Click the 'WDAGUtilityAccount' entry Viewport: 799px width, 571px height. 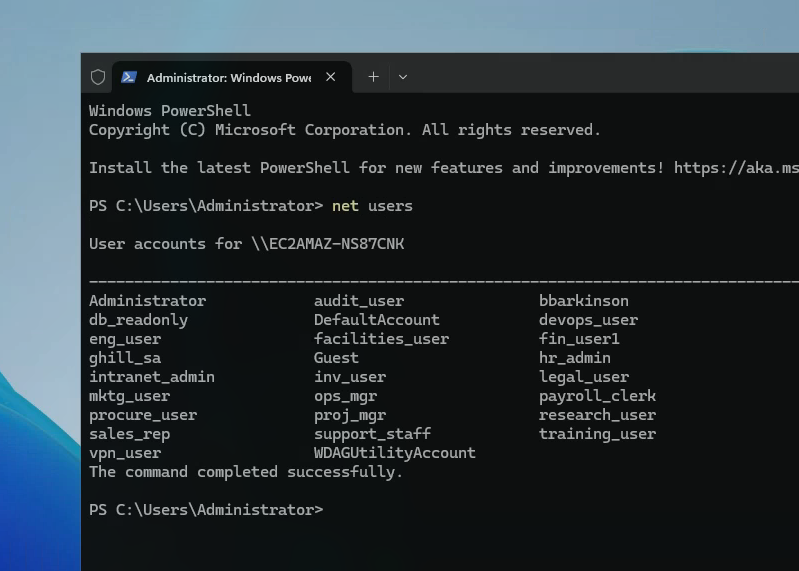[394, 453]
